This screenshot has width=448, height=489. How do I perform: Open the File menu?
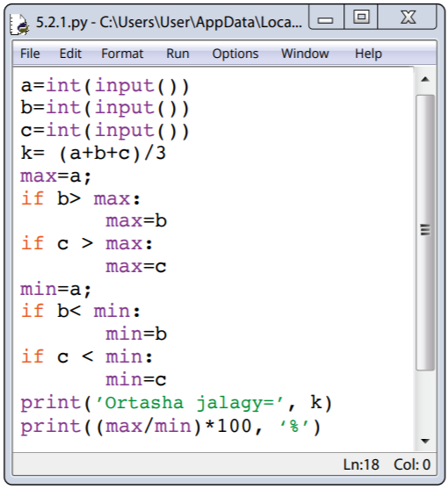pos(30,54)
